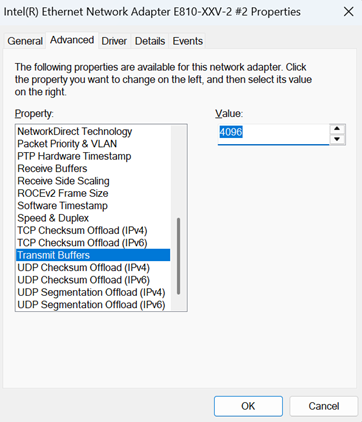Image resolution: width=362 pixels, height=422 pixels.
Task: Close the Properties dialog window
Action: click(x=348, y=12)
